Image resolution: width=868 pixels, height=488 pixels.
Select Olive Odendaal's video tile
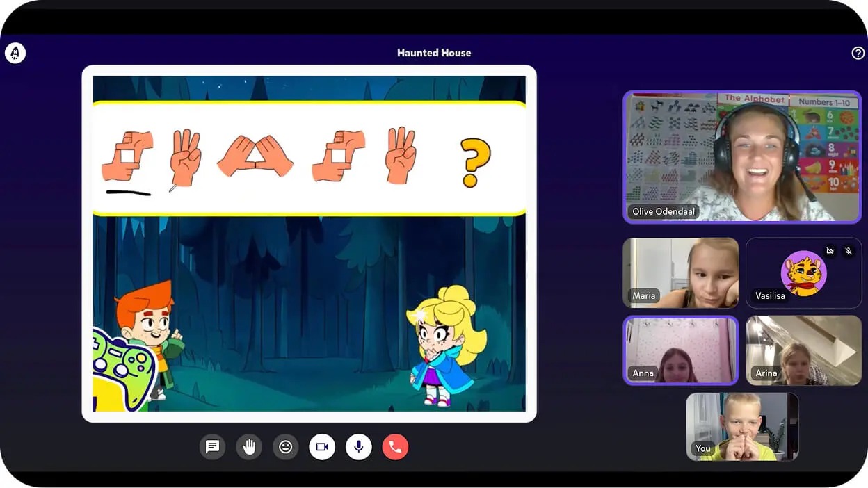(742, 157)
